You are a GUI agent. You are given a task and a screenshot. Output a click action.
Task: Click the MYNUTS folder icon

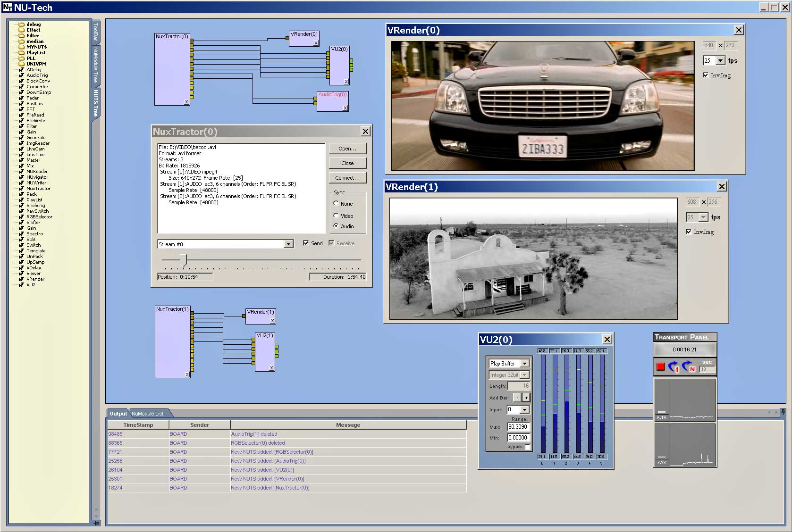(x=21, y=47)
